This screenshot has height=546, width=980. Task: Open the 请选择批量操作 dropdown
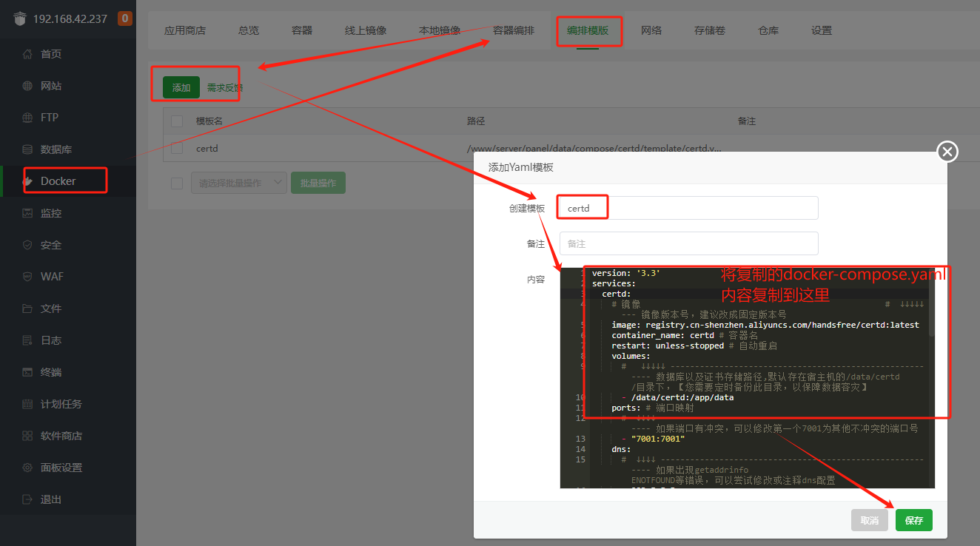click(238, 183)
